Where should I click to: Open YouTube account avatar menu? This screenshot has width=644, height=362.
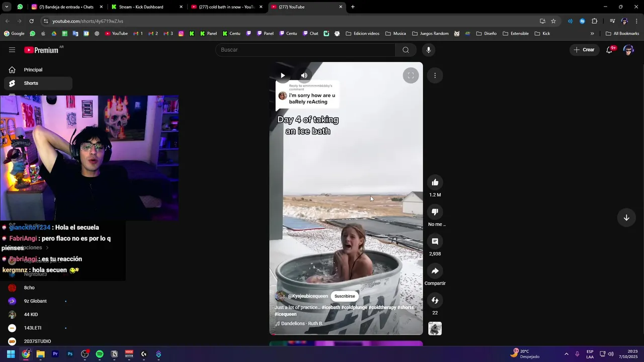coord(628,50)
